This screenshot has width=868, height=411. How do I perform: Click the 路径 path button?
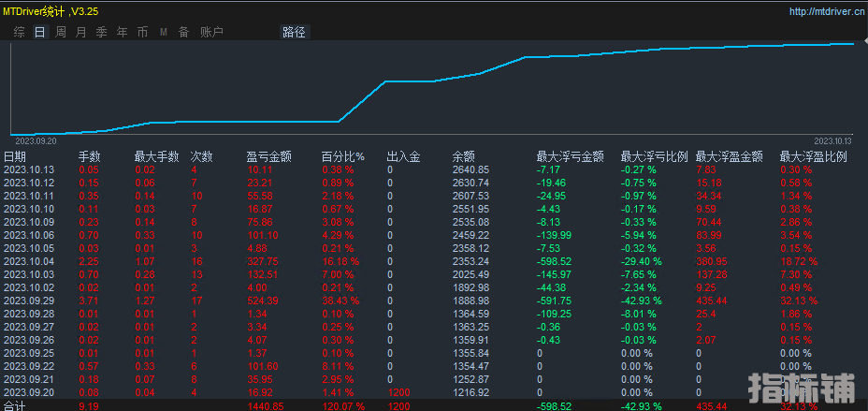click(x=293, y=32)
